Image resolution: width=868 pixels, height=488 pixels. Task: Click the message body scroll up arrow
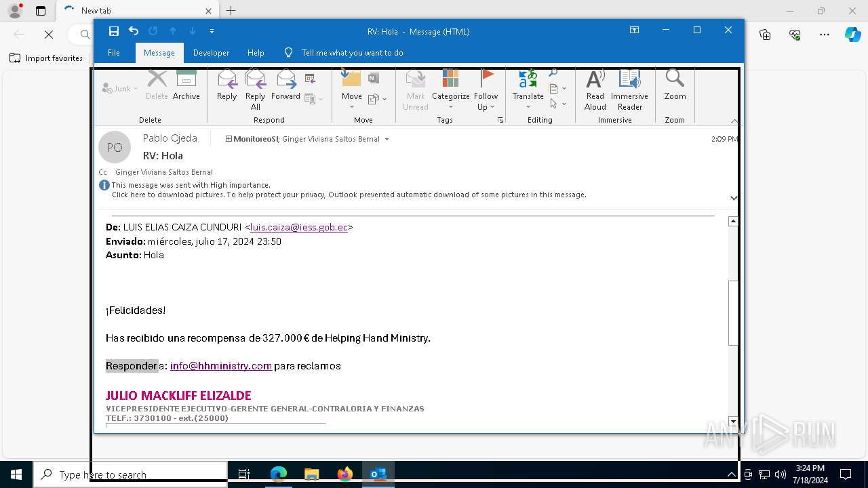pyautogui.click(x=733, y=222)
